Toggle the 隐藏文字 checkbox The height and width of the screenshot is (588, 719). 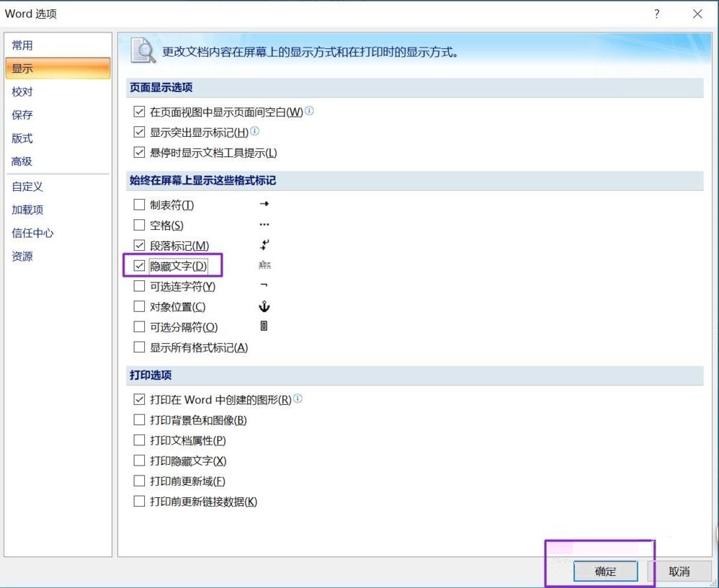tap(139, 266)
